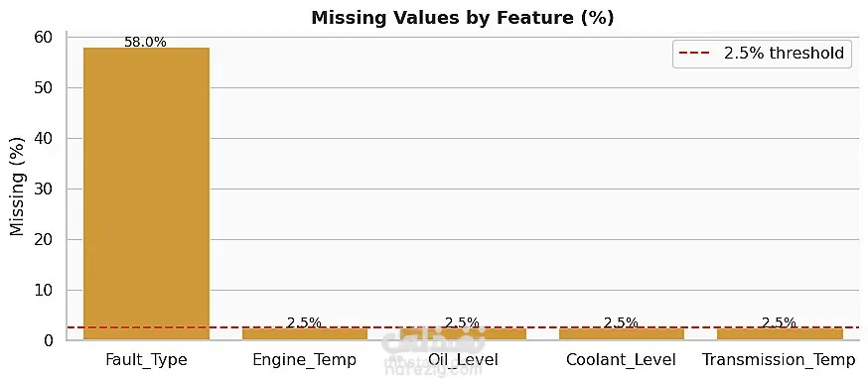868x379 pixels.
Task: Click the Engine_Temp axis label
Action: (x=305, y=360)
